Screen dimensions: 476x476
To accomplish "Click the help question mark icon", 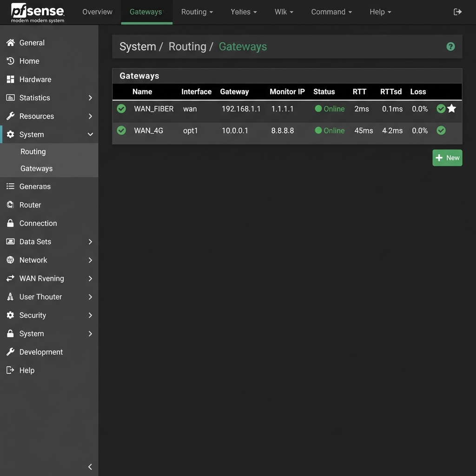I will (450, 46).
